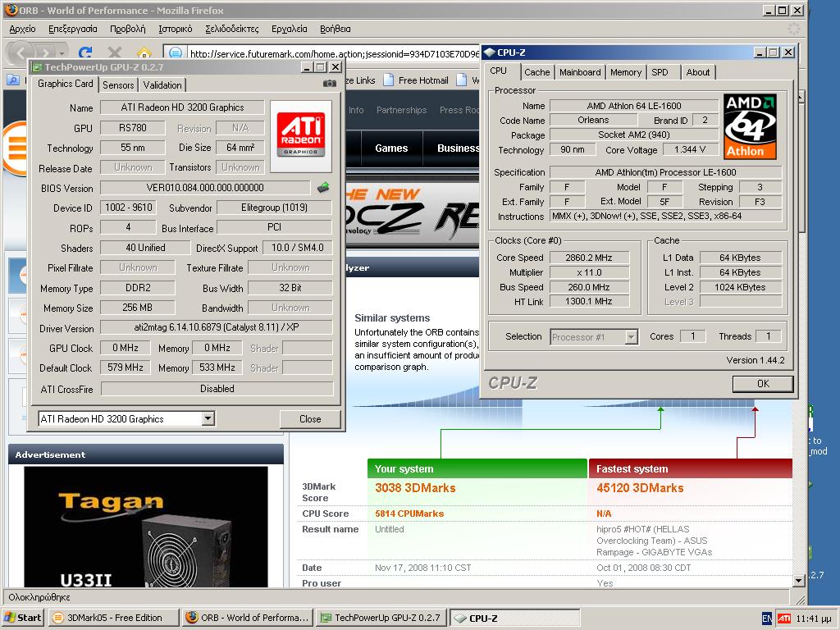The image size is (840, 630).
Task: Open the Firefox history dropdown arrow
Action: tap(62, 53)
